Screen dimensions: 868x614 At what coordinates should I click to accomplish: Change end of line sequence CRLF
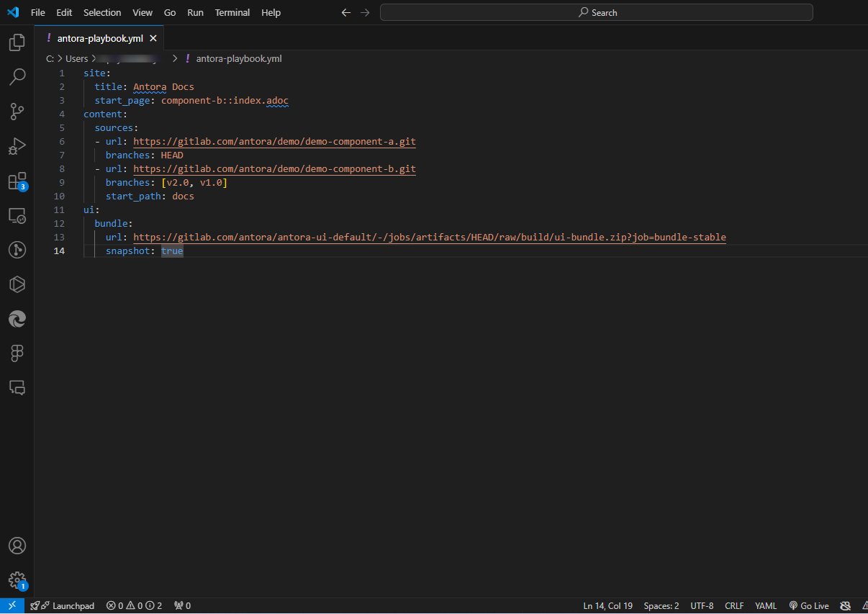click(x=734, y=606)
